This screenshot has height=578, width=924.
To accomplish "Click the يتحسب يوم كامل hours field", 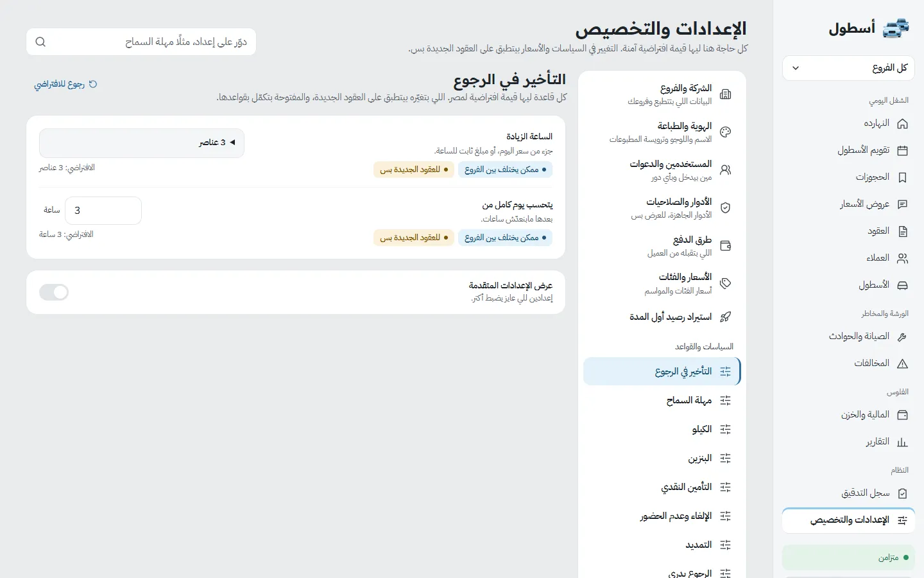I will coord(103,211).
